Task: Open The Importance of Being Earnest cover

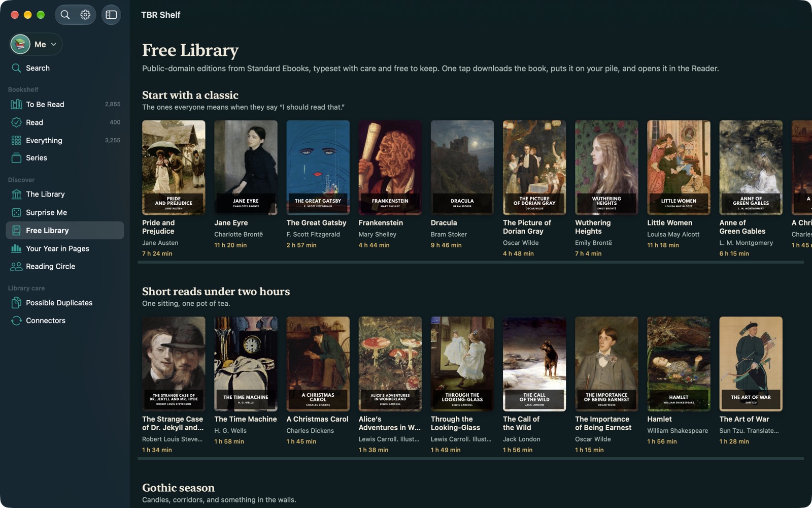Action: 606,364
